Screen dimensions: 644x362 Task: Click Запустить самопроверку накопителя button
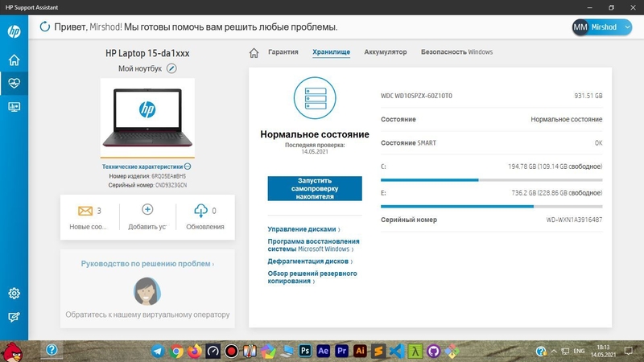(x=315, y=188)
